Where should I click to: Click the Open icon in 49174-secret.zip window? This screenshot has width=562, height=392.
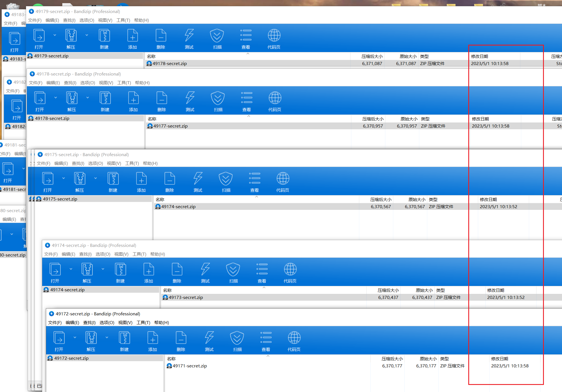[55, 270]
